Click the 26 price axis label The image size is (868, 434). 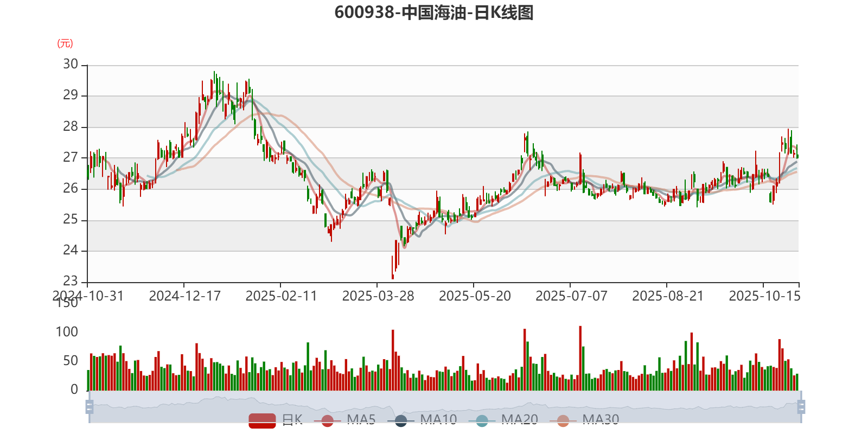click(71, 188)
